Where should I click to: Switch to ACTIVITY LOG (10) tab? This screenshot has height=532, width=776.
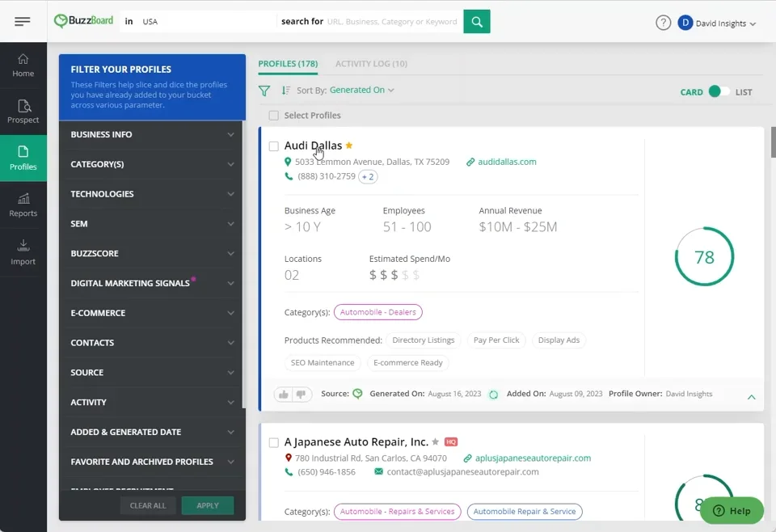click(x=371, y=64)
